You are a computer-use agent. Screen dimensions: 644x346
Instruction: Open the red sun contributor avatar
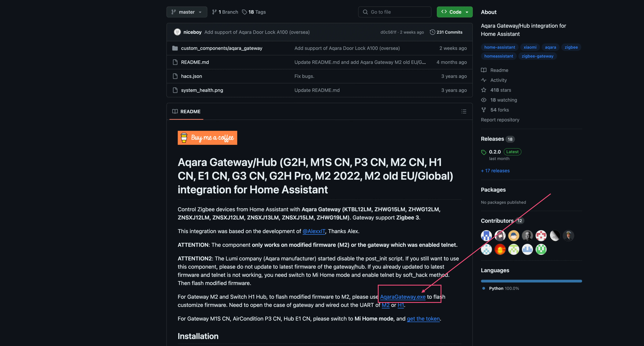point(500,249)
